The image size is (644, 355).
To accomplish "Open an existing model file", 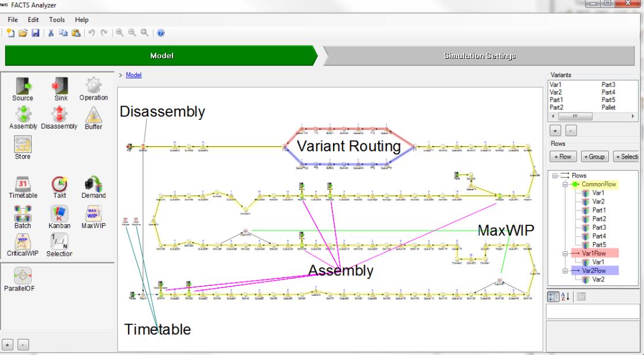I will (23, 33).
